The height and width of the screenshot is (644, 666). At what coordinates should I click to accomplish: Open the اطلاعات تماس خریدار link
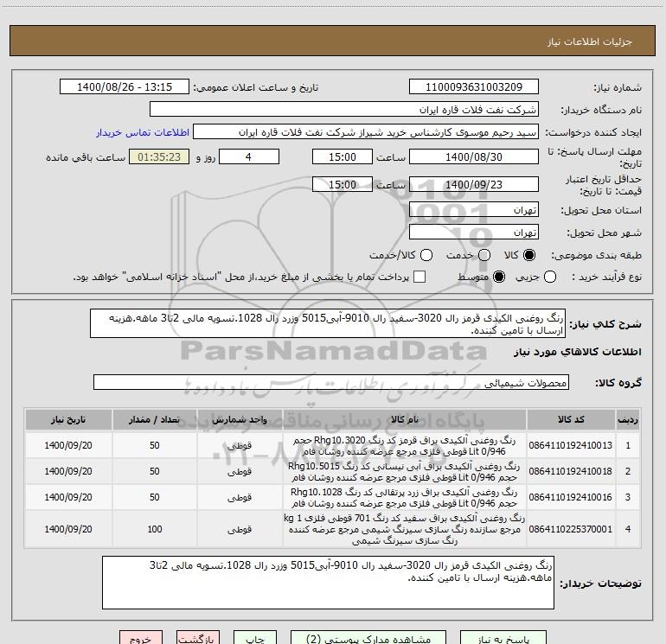pos(143,132)
